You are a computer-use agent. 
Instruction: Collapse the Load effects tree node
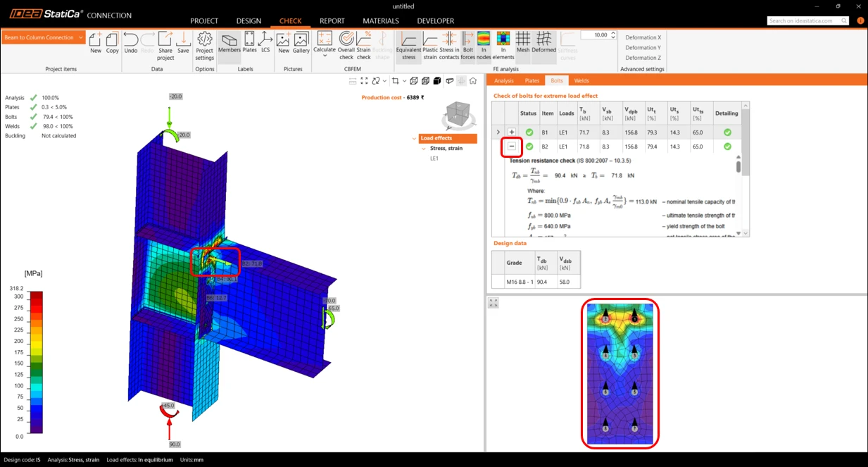point(415,138)
